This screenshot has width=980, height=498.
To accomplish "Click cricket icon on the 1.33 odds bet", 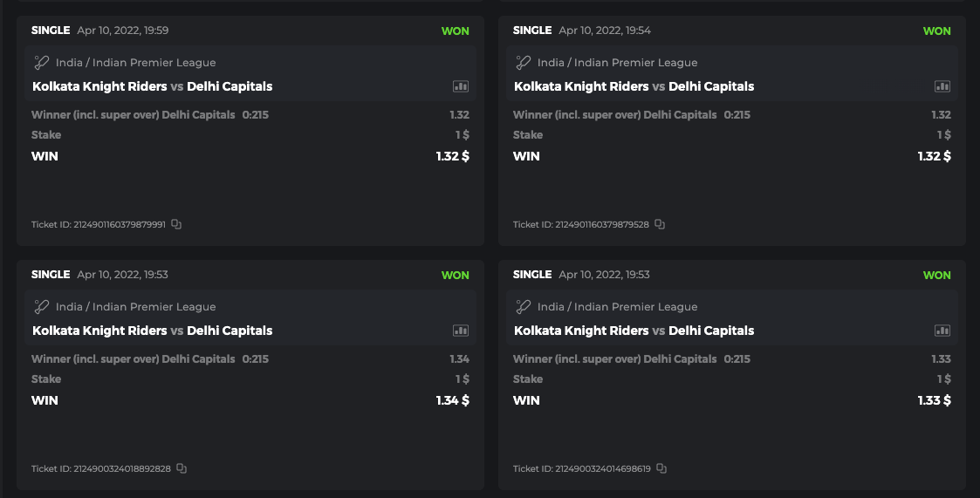I will tap(524, 307).
